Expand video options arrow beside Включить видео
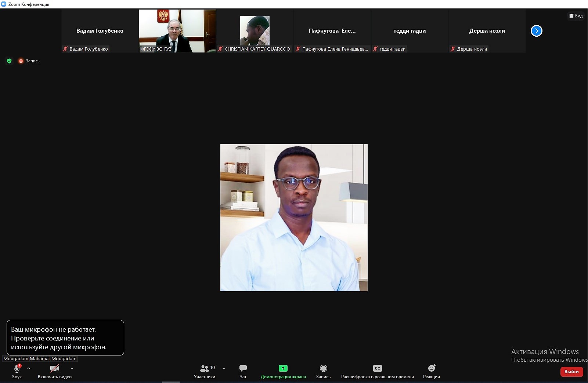 coord(72,368)
